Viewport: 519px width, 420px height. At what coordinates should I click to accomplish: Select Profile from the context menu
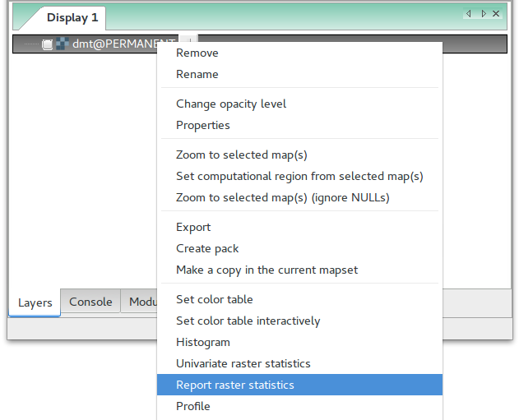pyautogui.click(x=299, y=406)
